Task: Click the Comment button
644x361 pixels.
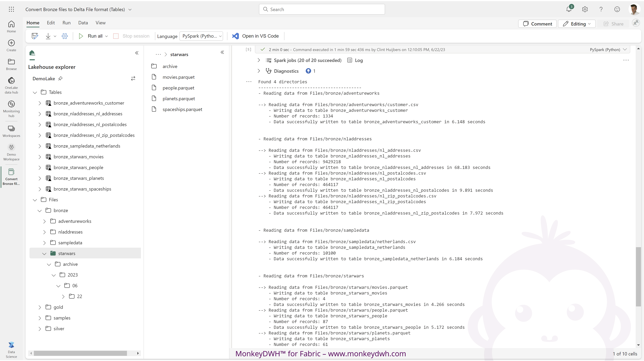Action: [x=537, y=24]
